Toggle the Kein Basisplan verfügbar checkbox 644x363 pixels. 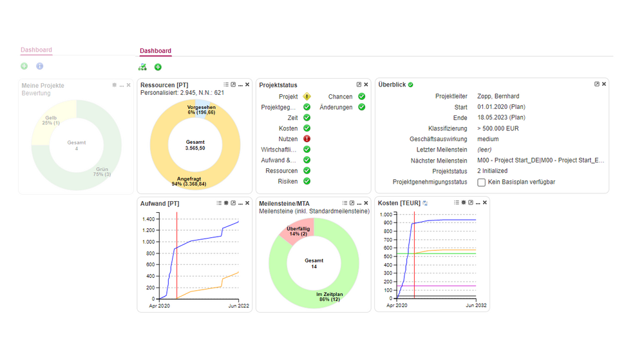(481, 182)
